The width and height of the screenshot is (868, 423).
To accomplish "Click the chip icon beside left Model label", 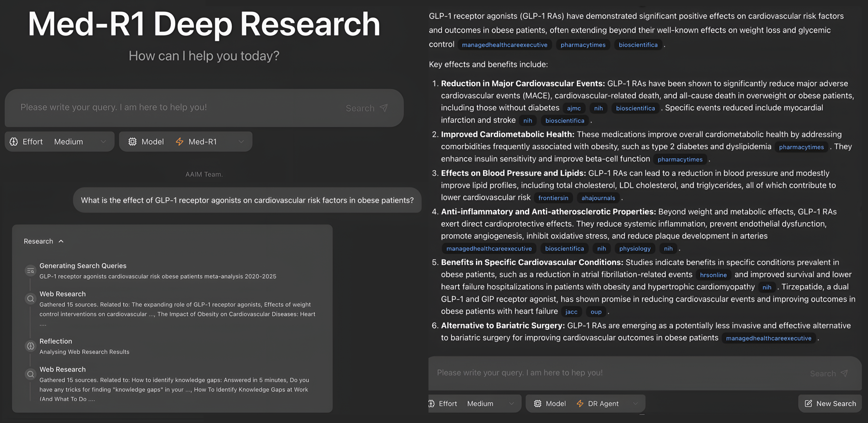I will click(x=132, y=142).
